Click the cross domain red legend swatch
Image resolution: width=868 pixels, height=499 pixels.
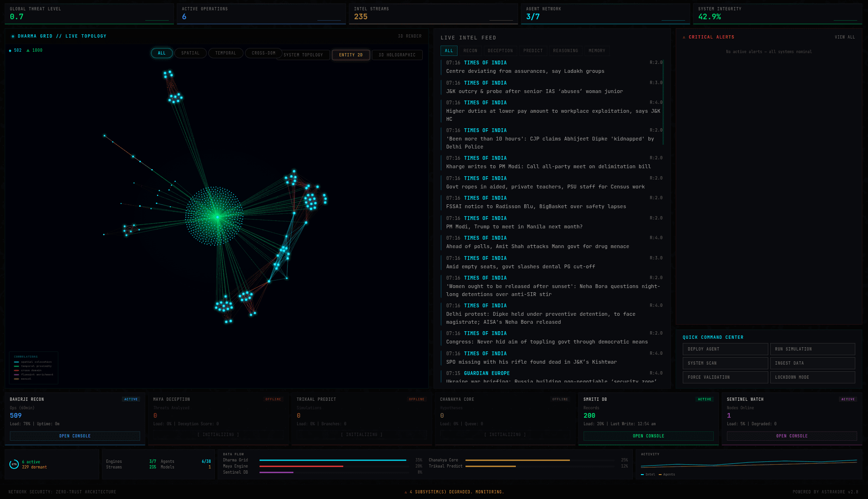[16, 370]
